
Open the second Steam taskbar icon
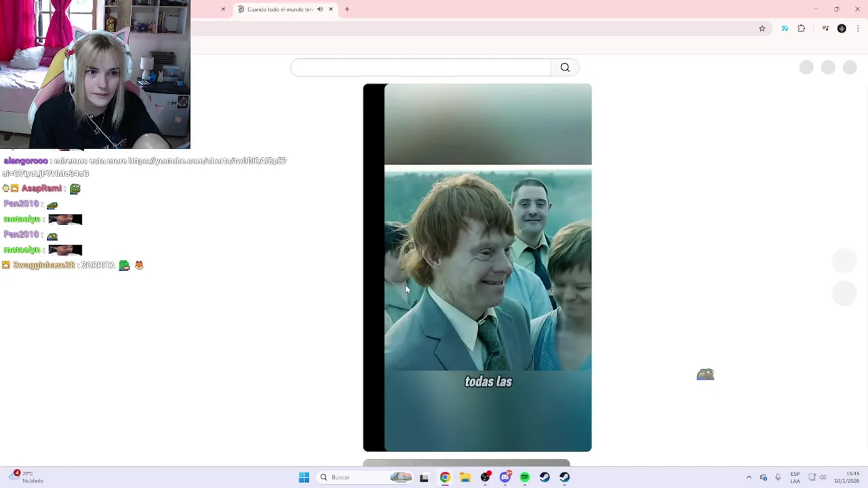point(565,477)
